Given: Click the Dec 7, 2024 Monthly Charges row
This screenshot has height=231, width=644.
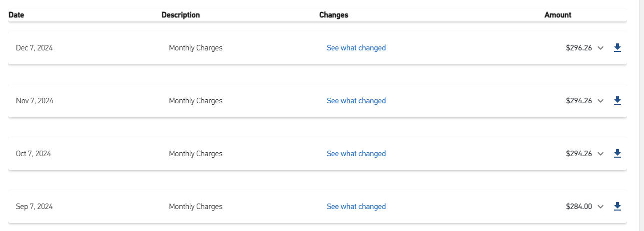Looking at the screenshot, I should 317,48.
